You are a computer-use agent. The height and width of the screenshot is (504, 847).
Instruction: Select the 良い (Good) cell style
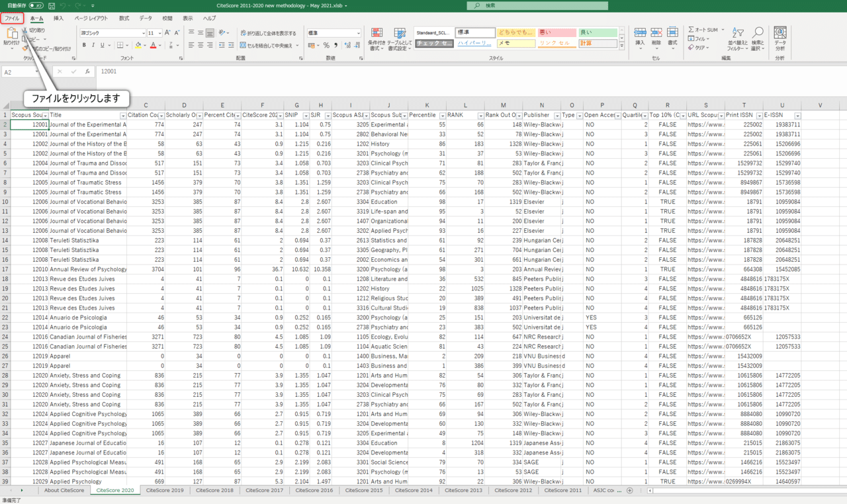click(x=598, y=32)
